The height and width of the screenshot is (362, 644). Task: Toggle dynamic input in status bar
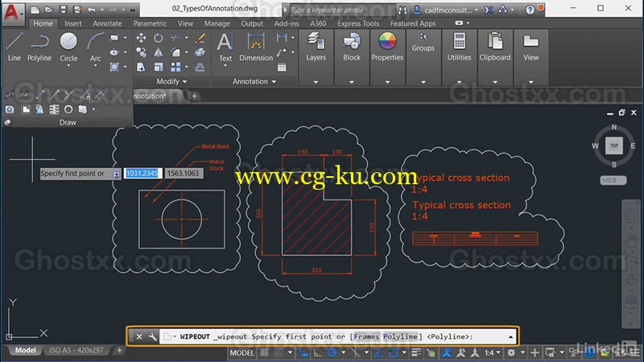tap(303, 352)
